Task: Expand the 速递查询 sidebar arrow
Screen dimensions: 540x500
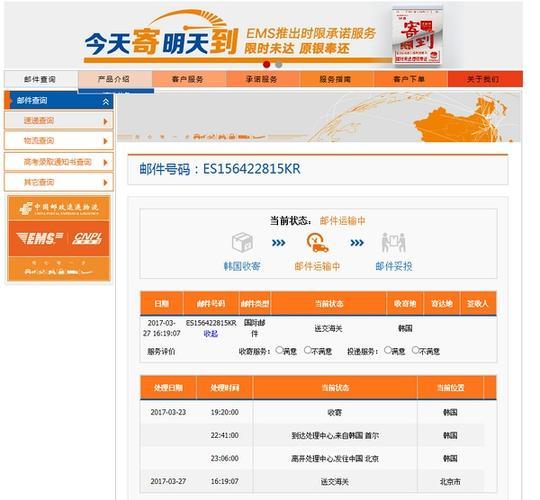Action: point(106,121)
